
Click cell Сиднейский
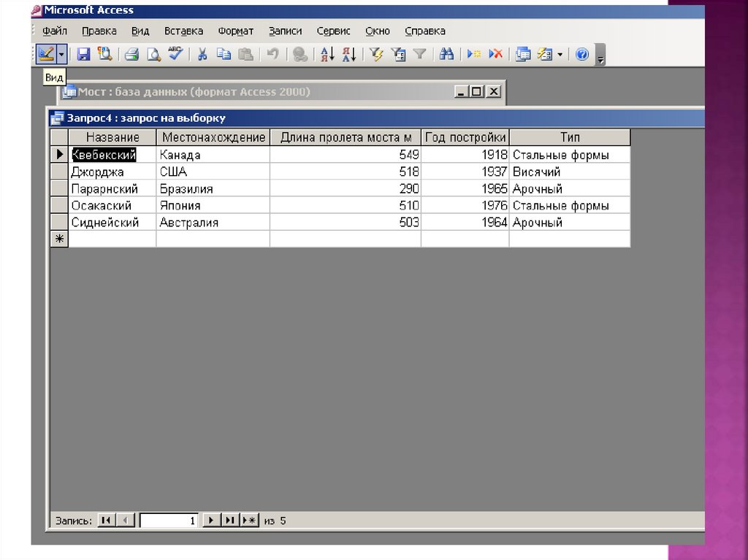(112, 222)
